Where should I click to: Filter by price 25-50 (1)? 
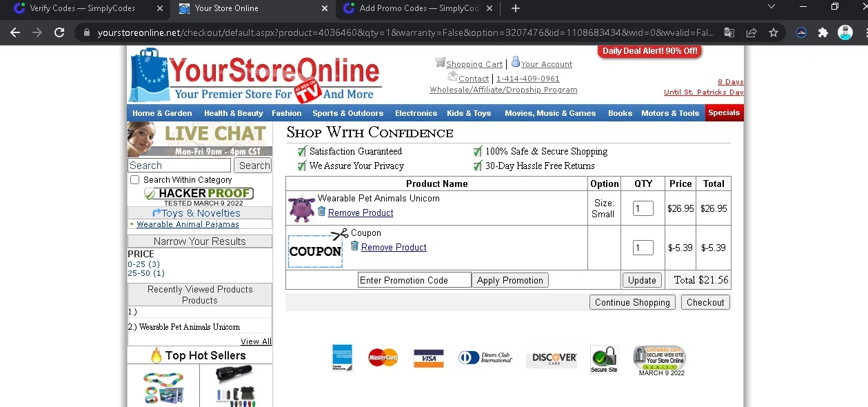tap(146, 273)
